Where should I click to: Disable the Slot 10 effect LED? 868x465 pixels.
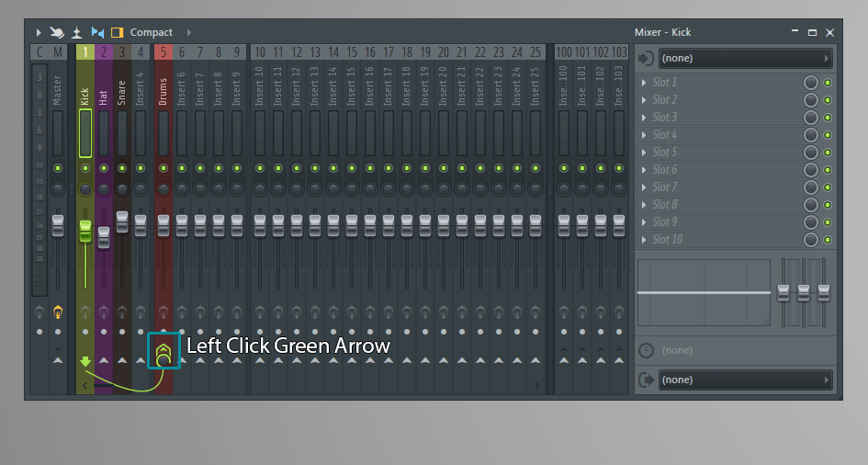pyautogui.click(x=828, y=240)
